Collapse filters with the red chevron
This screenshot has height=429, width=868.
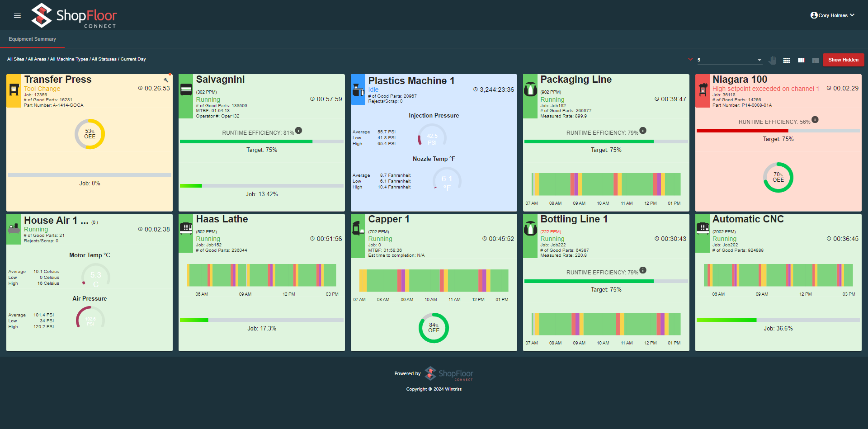[690, 59]
